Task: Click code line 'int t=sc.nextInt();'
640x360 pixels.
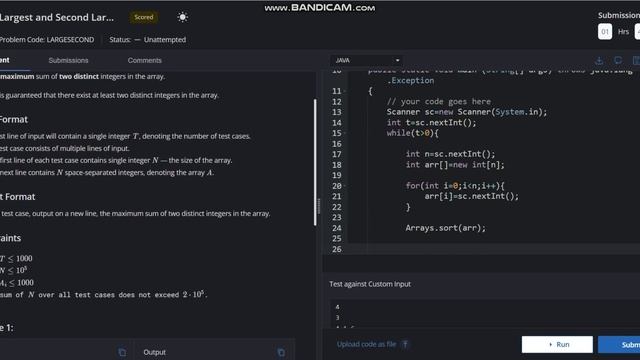Action: [431, 122]
